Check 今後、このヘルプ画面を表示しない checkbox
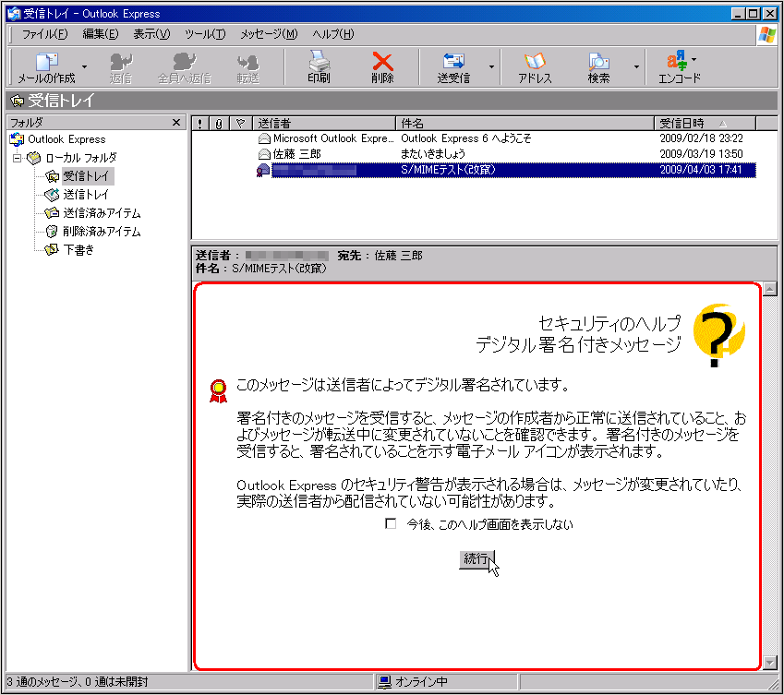 [391, 523]
